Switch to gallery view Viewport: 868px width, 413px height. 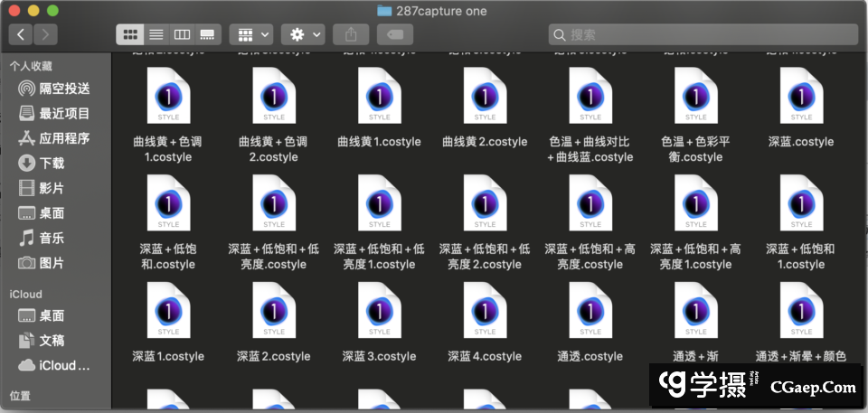point(208,35)
